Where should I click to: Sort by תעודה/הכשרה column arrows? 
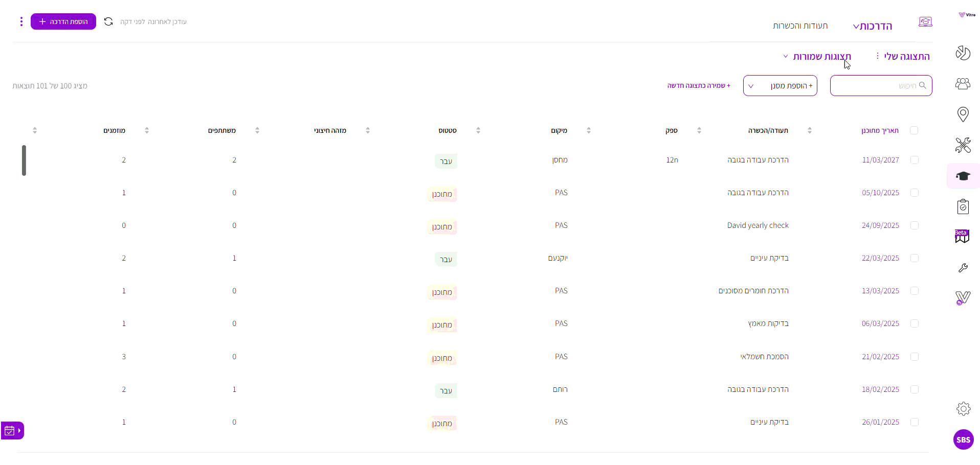(699, 130)
